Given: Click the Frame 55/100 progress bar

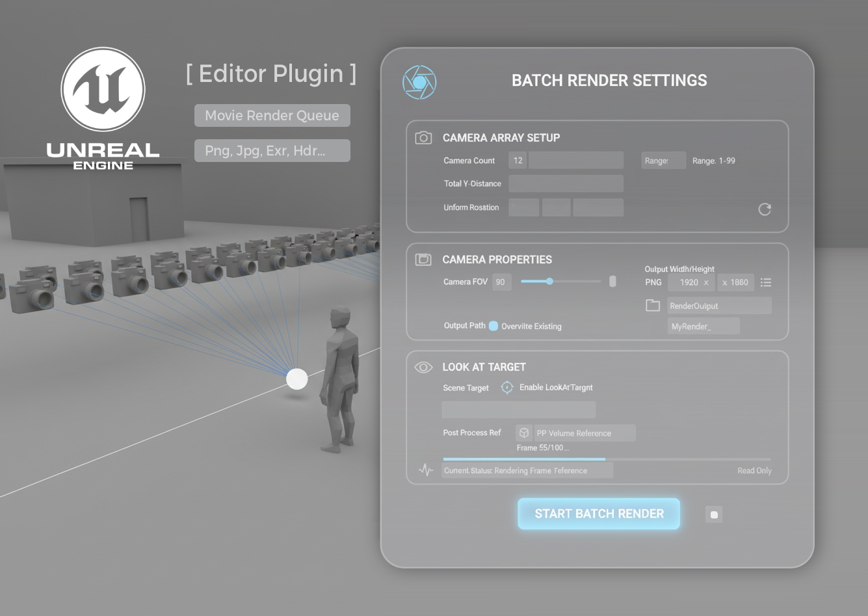Looking at the screenshot, I should tap(607, 459).
